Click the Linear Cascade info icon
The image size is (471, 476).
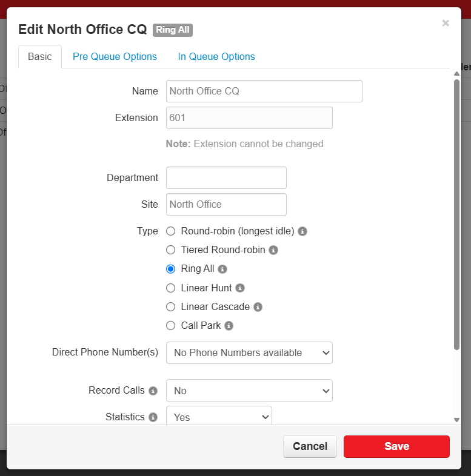pos(258,307)
